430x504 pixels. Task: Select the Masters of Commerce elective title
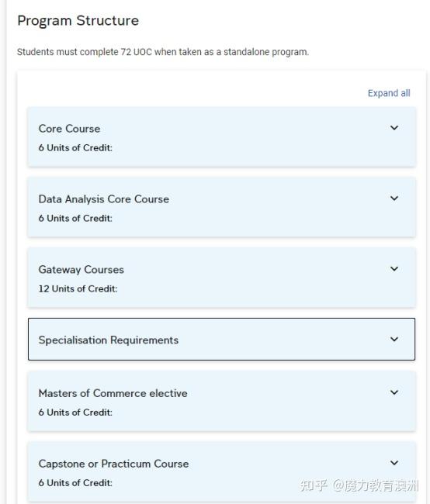(113, 393)
